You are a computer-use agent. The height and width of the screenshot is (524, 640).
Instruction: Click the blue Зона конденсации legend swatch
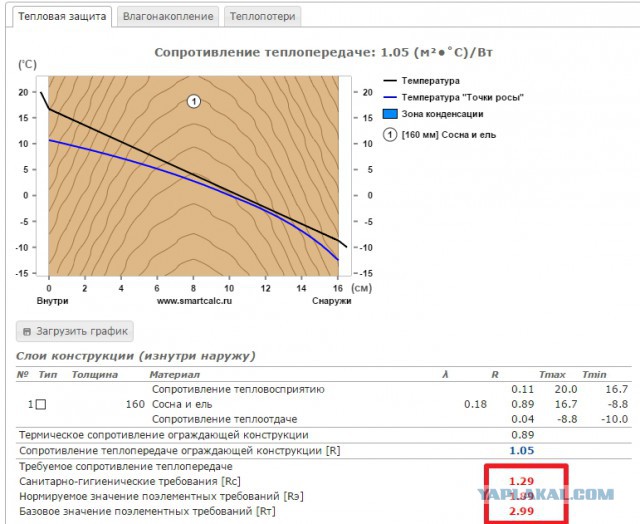click(393, 115)
